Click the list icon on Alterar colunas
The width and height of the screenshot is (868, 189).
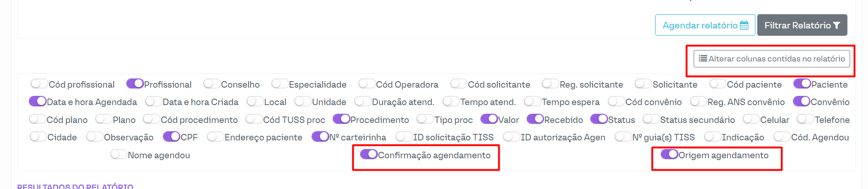point(703,59)
